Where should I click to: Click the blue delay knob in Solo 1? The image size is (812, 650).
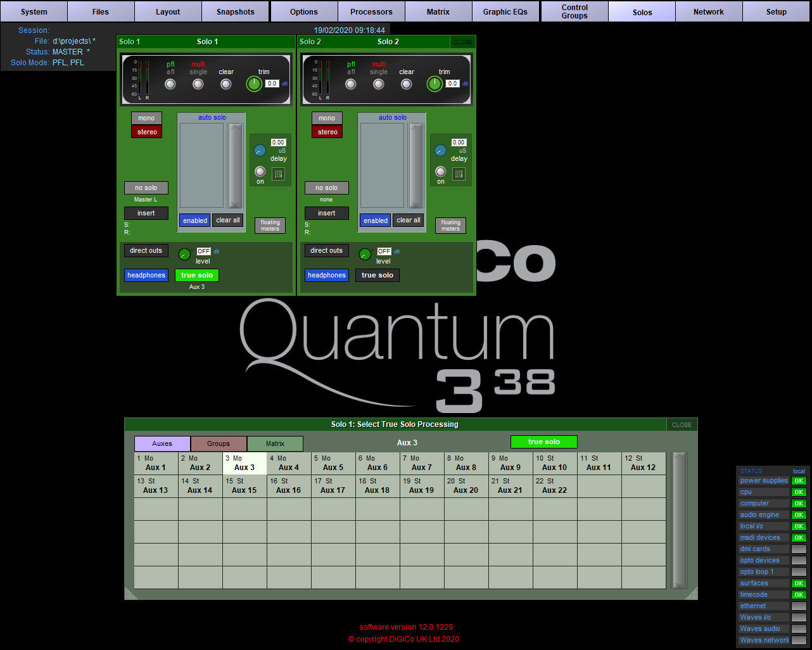(x=260, y=151)
